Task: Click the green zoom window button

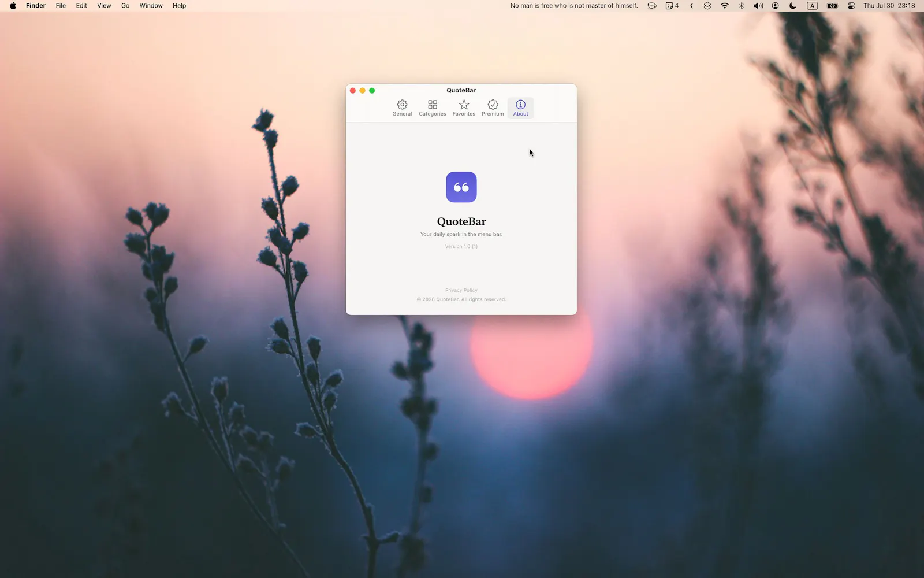Action: click(372, 91)
